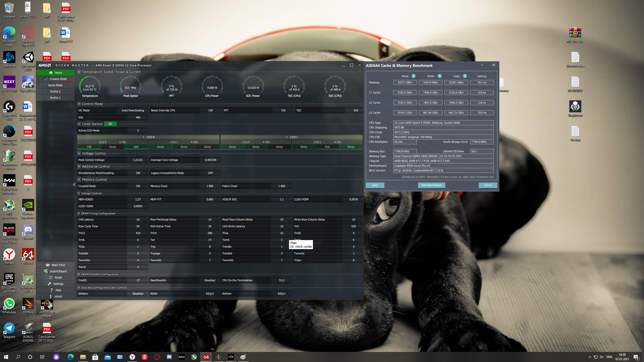This screenshot has height=362, width=644.
Task: Collapse the Voltage Control section
Action: tap(79, 153)
